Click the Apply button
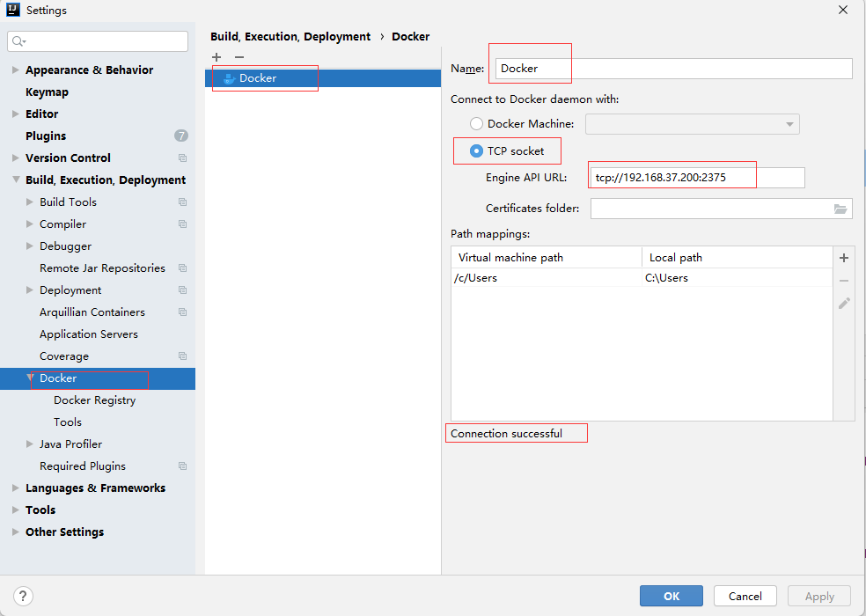The image size is (866, 616). tap(819, 596)
